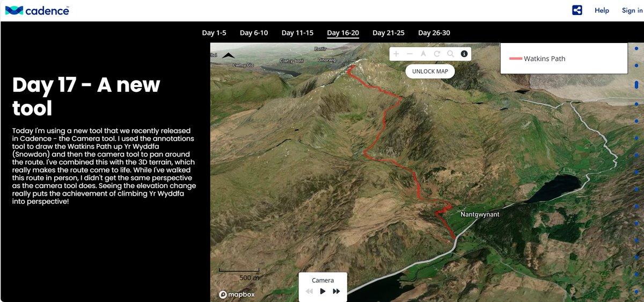
Task: Reset map bearing with the north arrow icon
Action: (423, 54)
